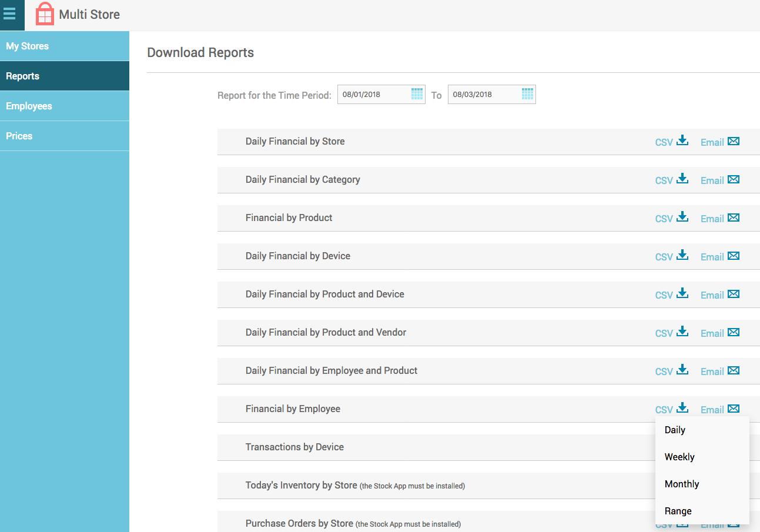Screen dimensions: 760x532
Task: Download CSV icon for Daily Financial by Product and Device
Action: pos(682,293)
